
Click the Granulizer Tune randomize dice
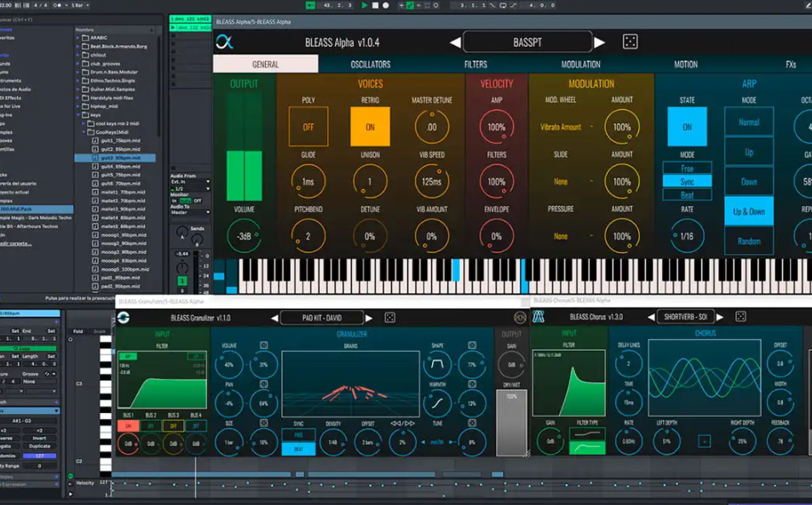click(x=472, y=422)
